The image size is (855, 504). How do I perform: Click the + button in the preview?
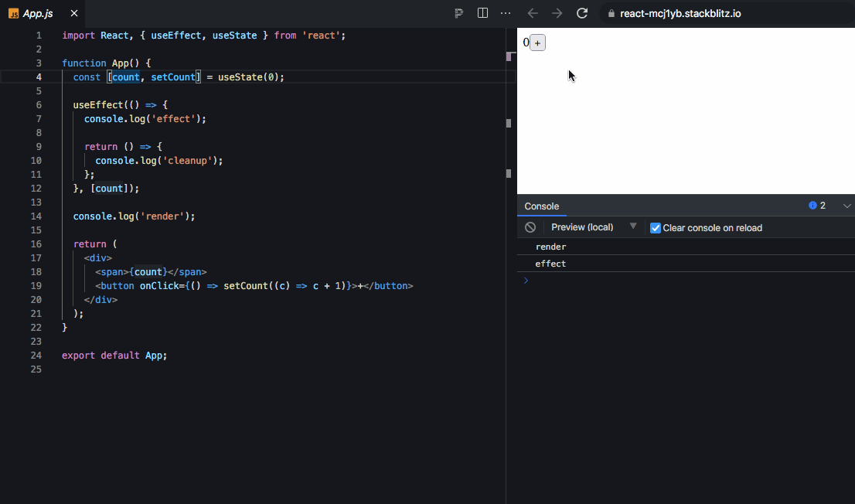coord(537,43)
